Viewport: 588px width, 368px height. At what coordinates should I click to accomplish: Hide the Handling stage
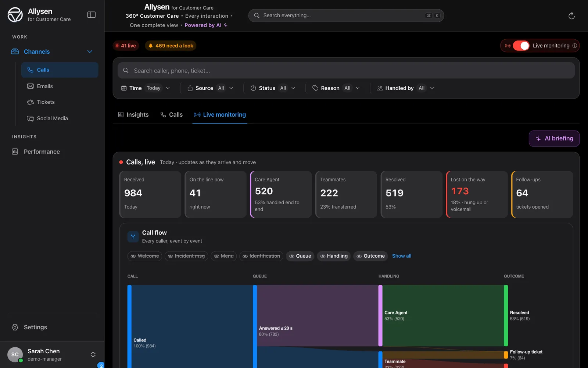pos(334,256)
